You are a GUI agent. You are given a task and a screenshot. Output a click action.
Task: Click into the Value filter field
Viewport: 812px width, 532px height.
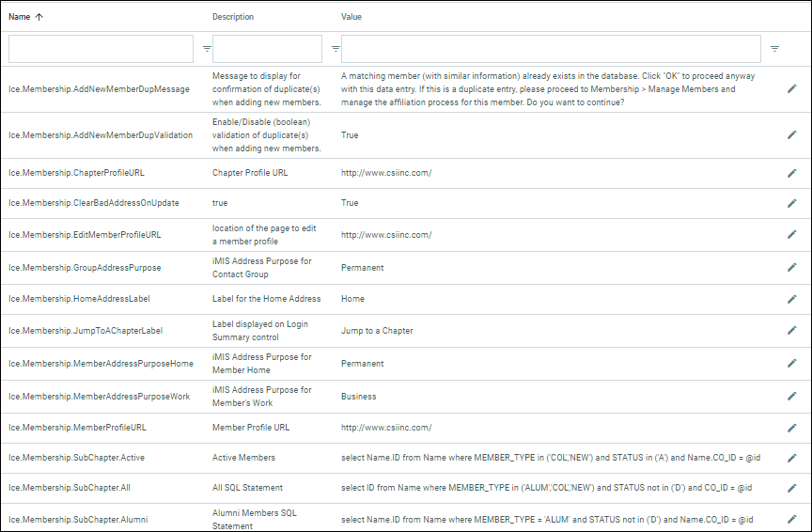click(551, 49)
